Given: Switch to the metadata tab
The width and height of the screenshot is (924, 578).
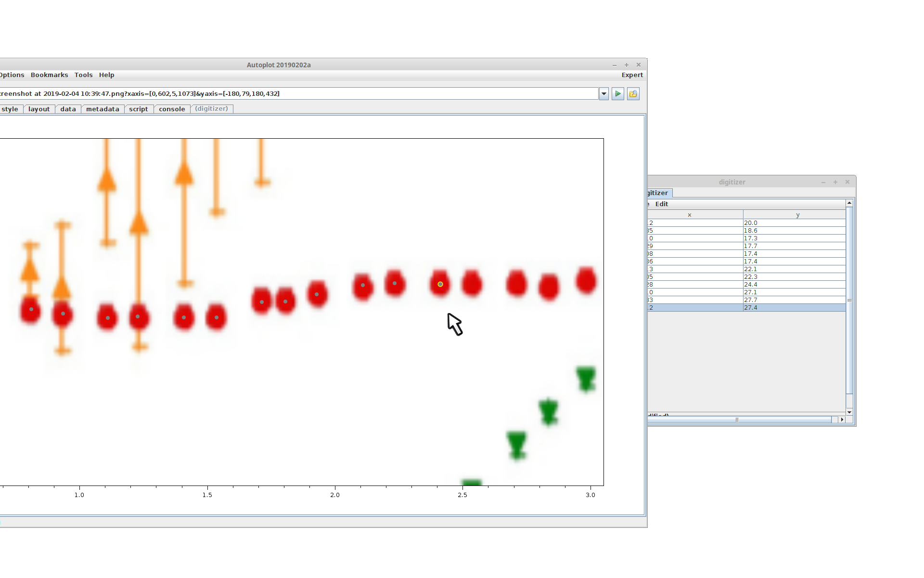Looking at the screenshot, I should click(x=103, y=109).
